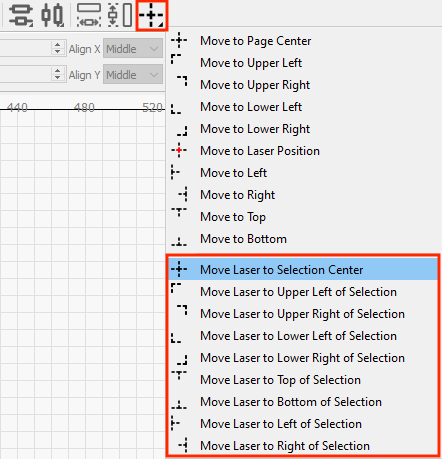Choose Move to Lower Right
Screen dimensions: 442x459
[x=303, y=129]
